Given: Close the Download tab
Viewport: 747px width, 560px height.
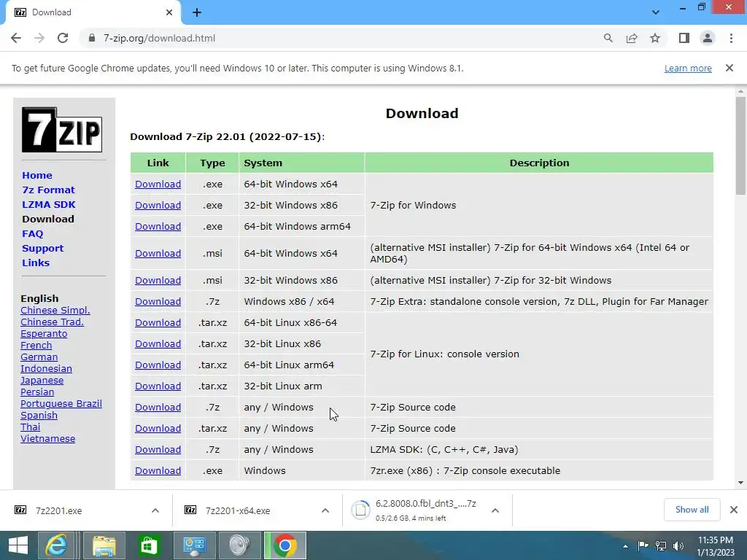Looking at the screenshot, I should click(x=169, y=12).
